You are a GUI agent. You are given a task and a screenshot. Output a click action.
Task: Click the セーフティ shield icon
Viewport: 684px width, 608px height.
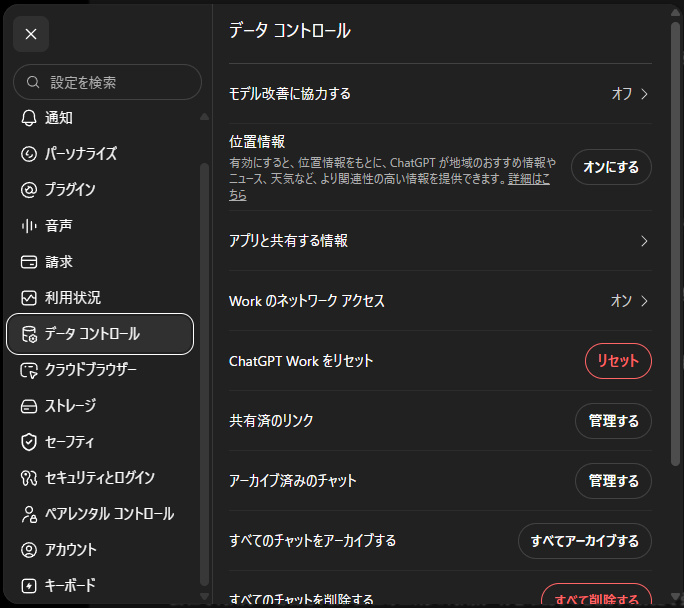click(29, 442)
